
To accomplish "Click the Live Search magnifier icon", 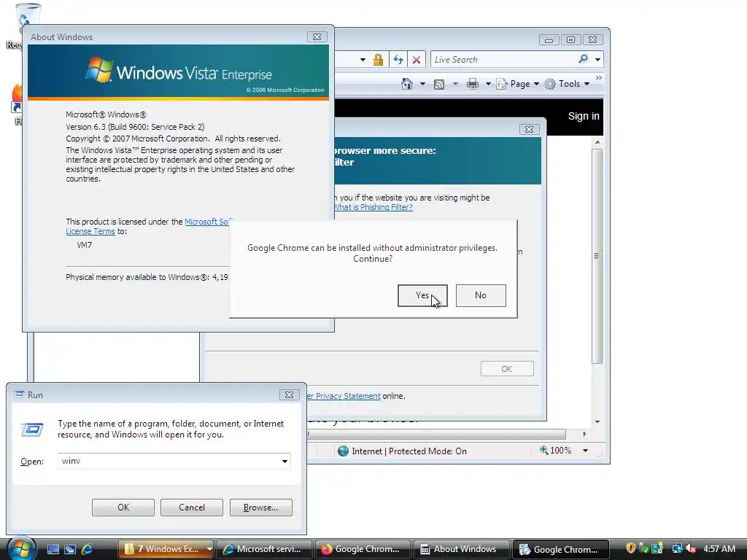I will (x=583, y=59).
